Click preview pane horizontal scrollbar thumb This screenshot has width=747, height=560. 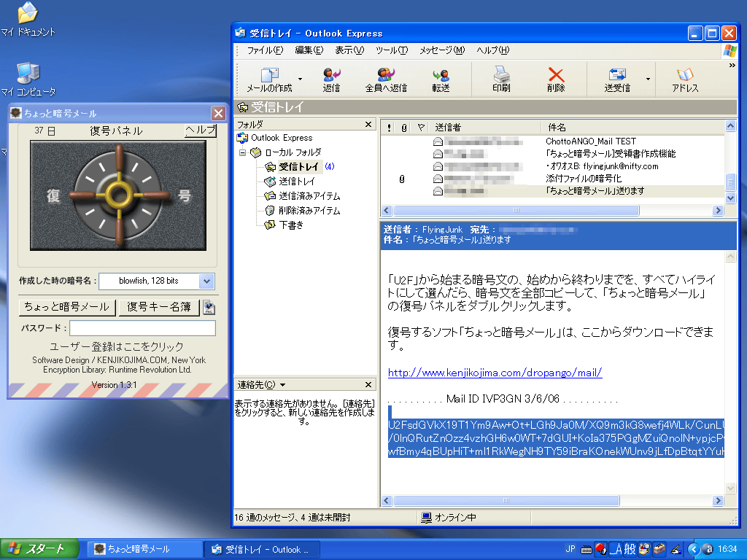[506, 500]
